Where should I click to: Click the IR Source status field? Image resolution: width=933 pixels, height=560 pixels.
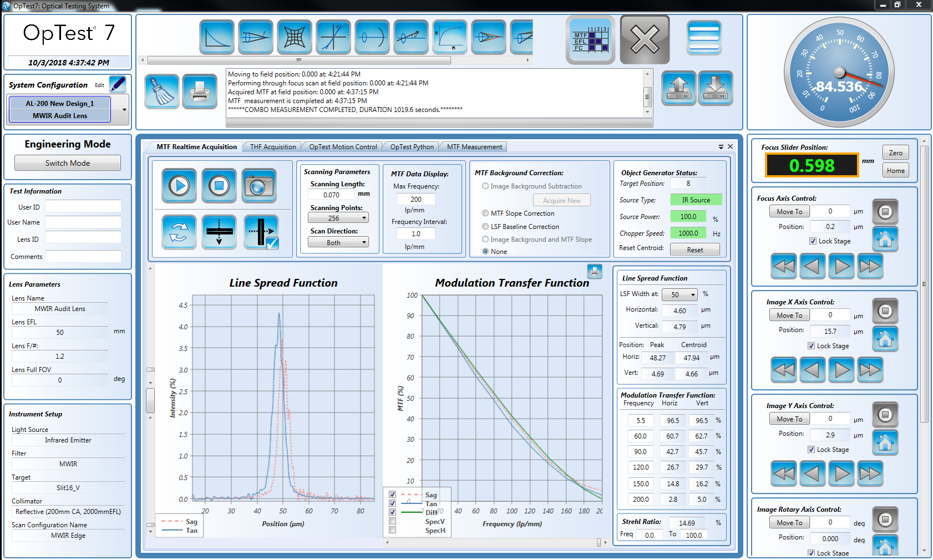[x=696, y=200]
